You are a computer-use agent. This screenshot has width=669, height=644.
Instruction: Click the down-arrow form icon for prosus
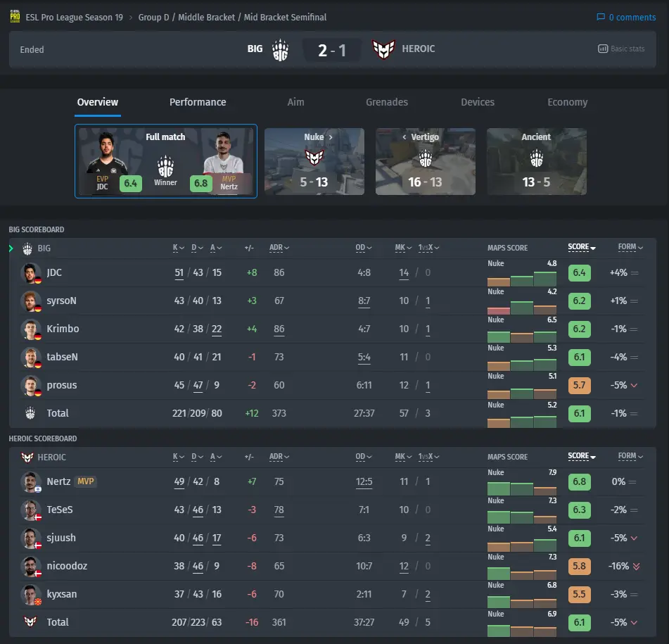click(x=634, y=386)
